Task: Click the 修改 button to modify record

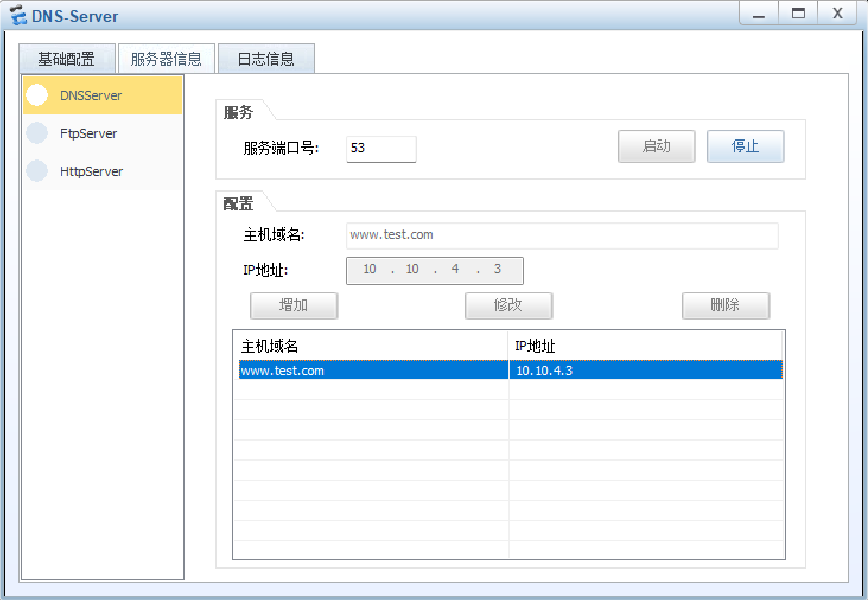Action: point(508,305)
